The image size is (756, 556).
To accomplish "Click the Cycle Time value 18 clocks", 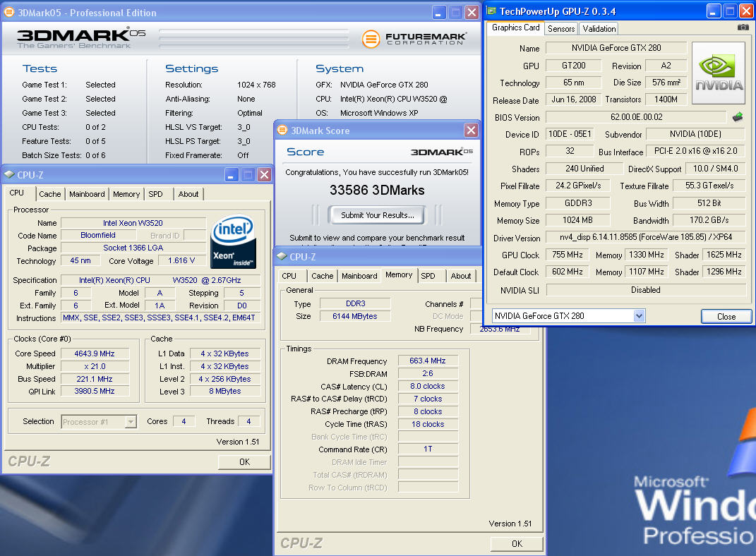I will 428,425.
